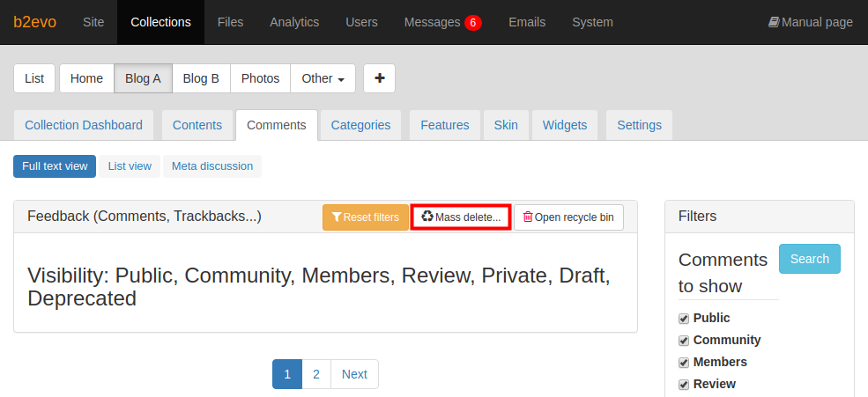The image size is (868, 397).
Task: Open the Manual page book icon link
Action: coord(811,22)
